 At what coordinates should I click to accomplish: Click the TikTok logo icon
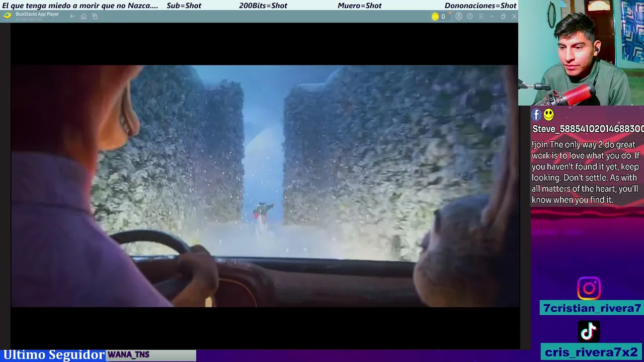[589, 331]
